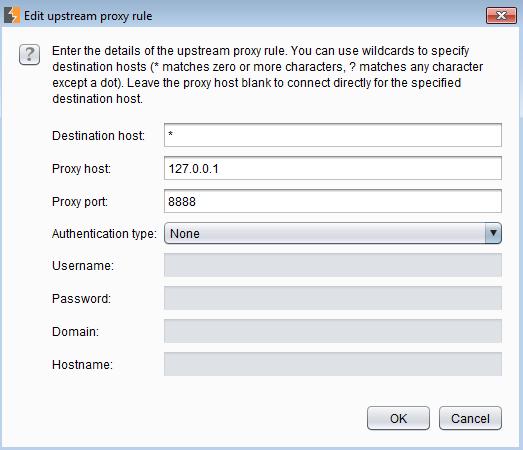Click the Destination host label
This screenshot has width=523, height=450.
pos(98,136)
